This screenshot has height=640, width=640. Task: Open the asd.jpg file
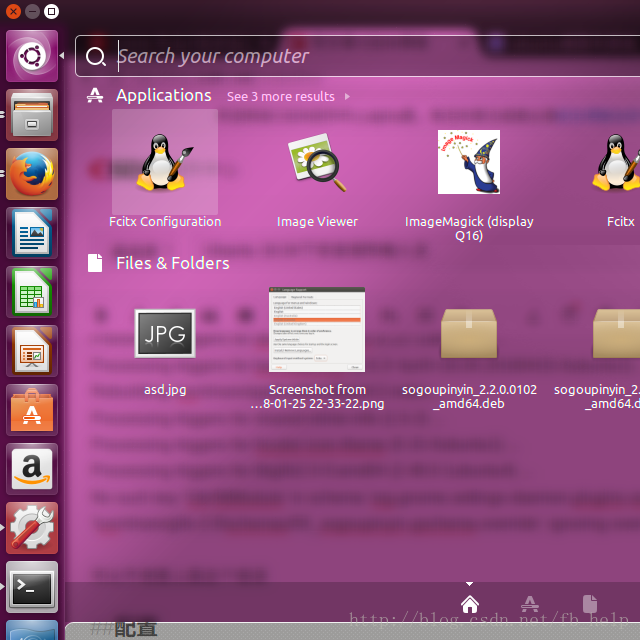click(x=165, y=334)
